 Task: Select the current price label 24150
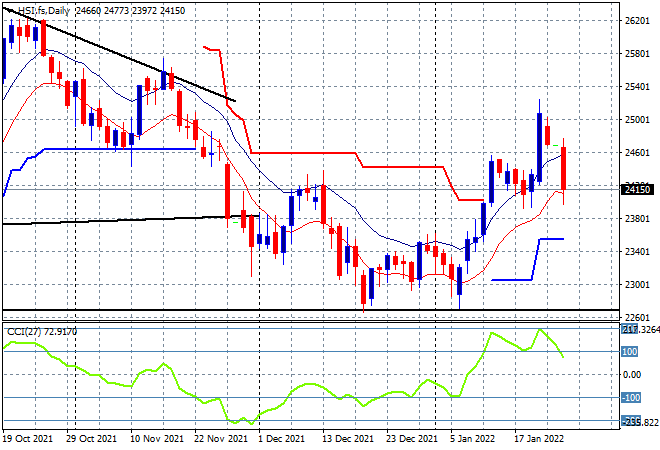coord(637,190)
